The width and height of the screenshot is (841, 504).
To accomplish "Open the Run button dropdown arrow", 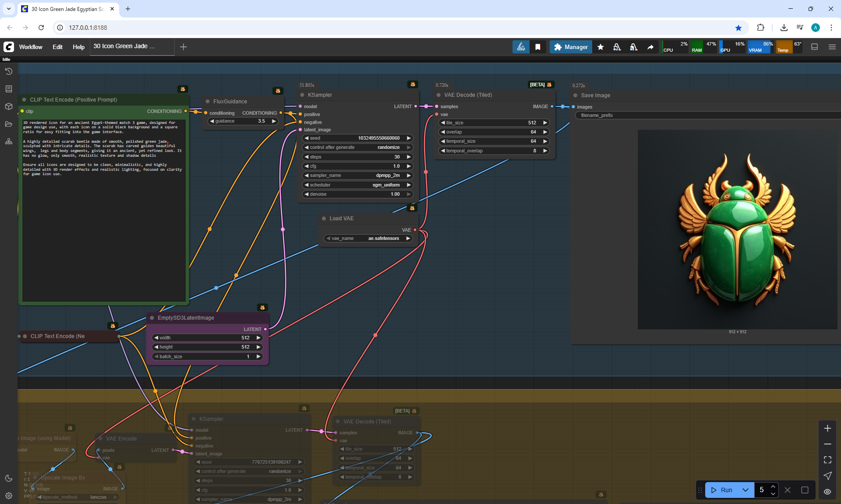I will (745, 490).
